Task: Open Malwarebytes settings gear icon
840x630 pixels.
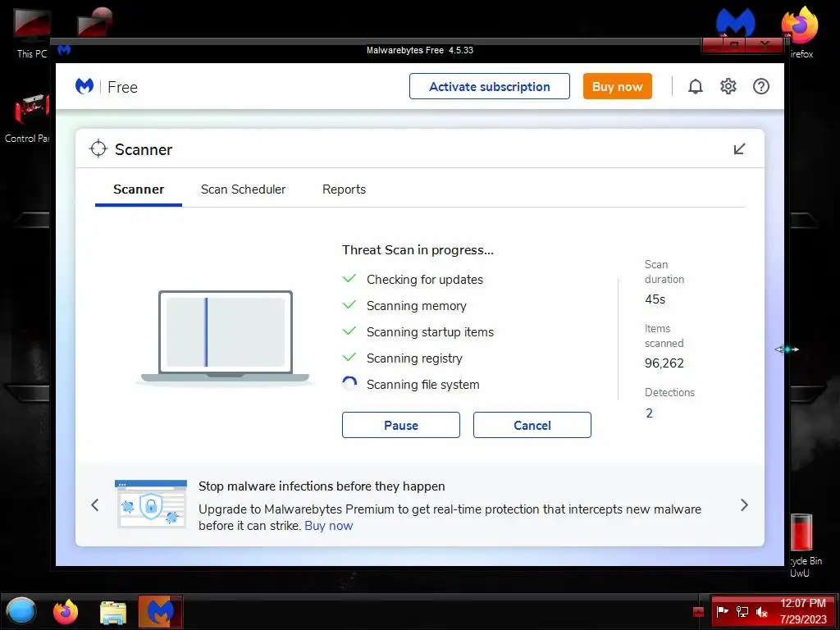Action: (x=728, y=86)
